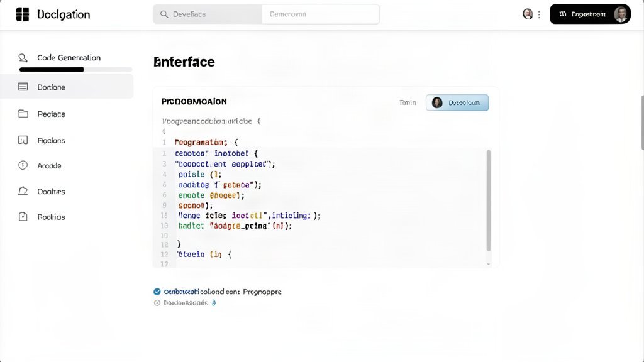Screen dimensions: 644x362
Task: Toggle the blue checked circle below the editor
Action: point(157,292)
